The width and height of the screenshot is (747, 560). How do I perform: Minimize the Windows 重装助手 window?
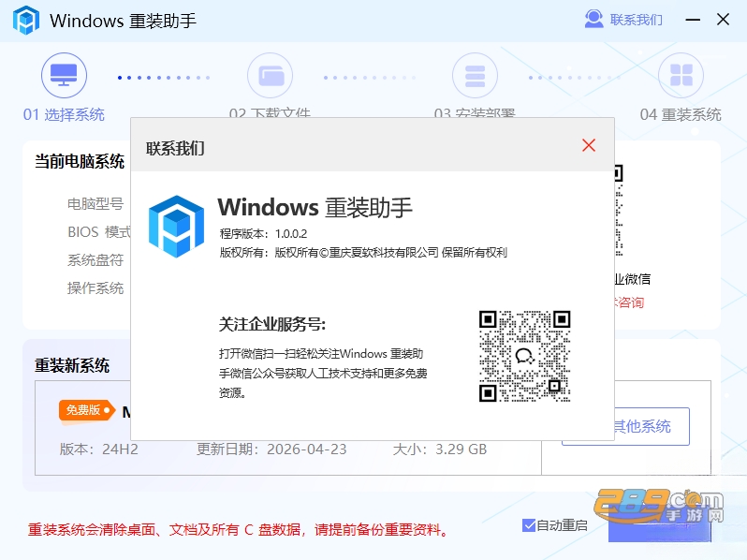tap(693, 20)
